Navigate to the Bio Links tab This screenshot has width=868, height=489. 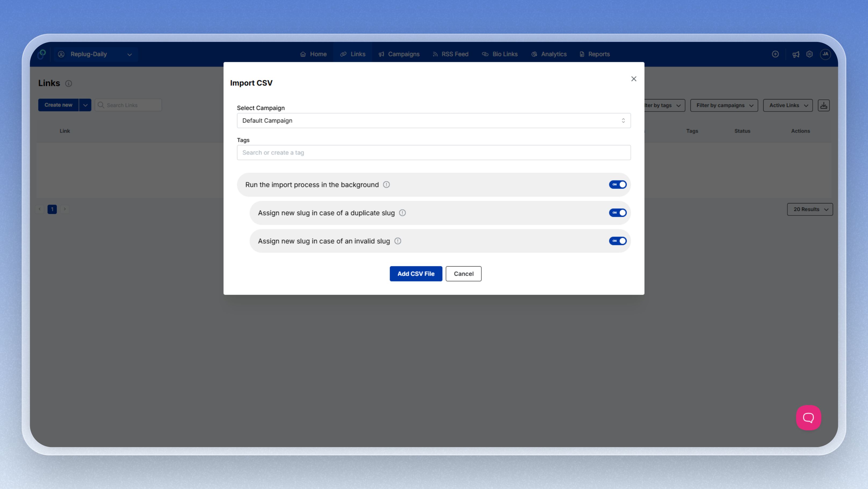500,54
